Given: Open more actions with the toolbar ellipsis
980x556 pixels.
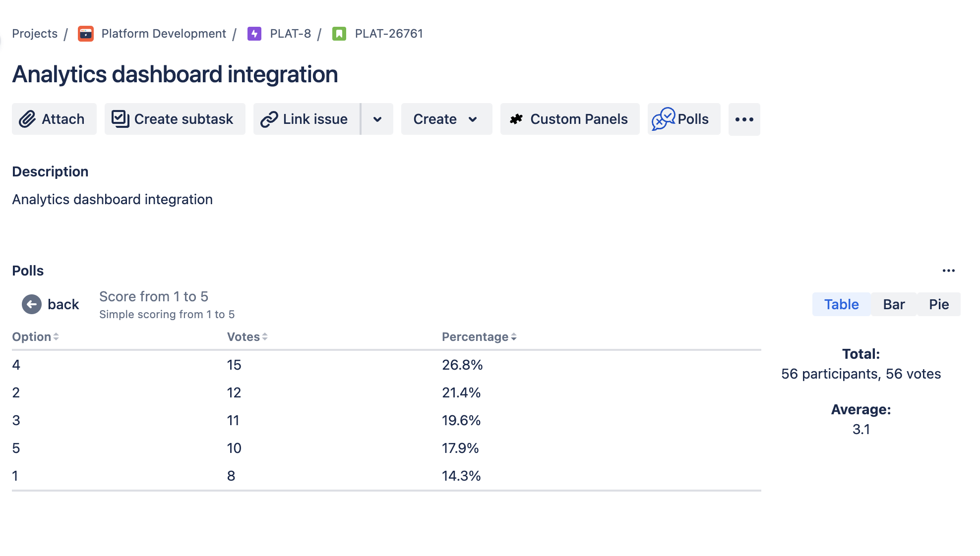Looking at the screenshot, I should tap(744, 119).
